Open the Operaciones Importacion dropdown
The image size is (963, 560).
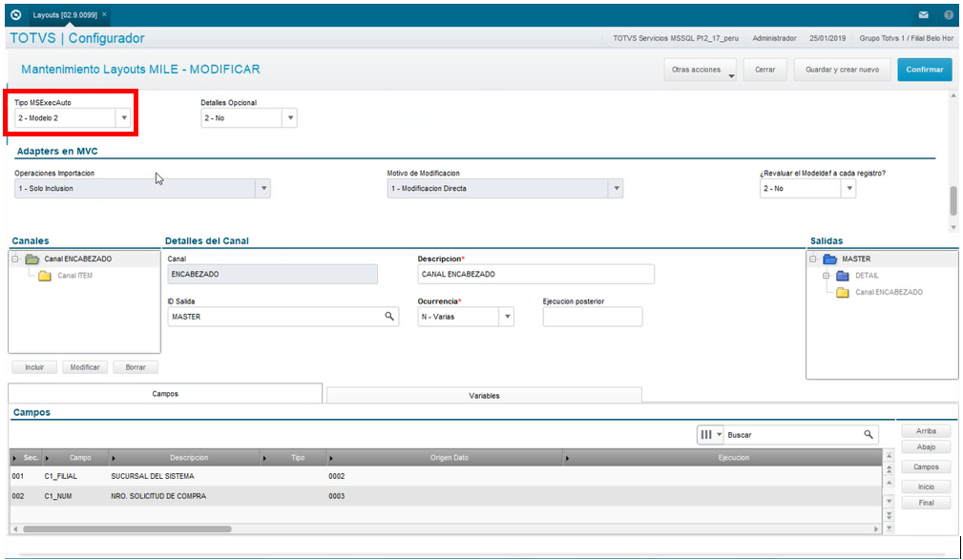click(x=263, y=189)
